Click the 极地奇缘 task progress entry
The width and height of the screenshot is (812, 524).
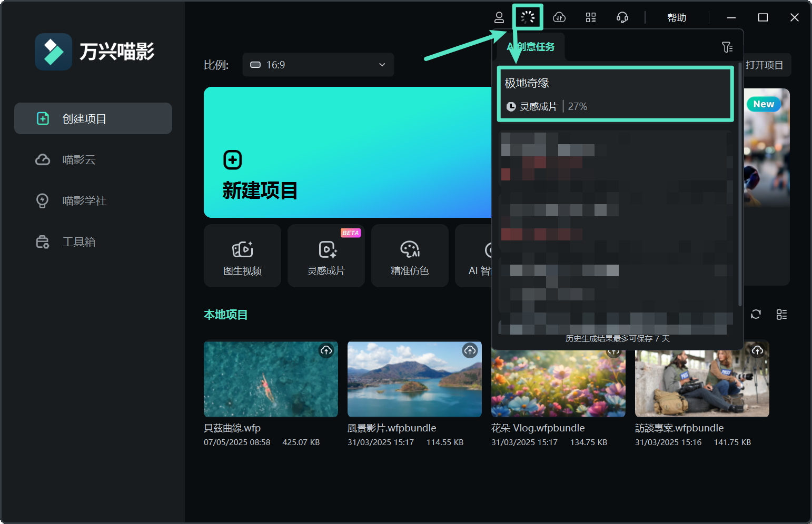click(x=615, y=94)
